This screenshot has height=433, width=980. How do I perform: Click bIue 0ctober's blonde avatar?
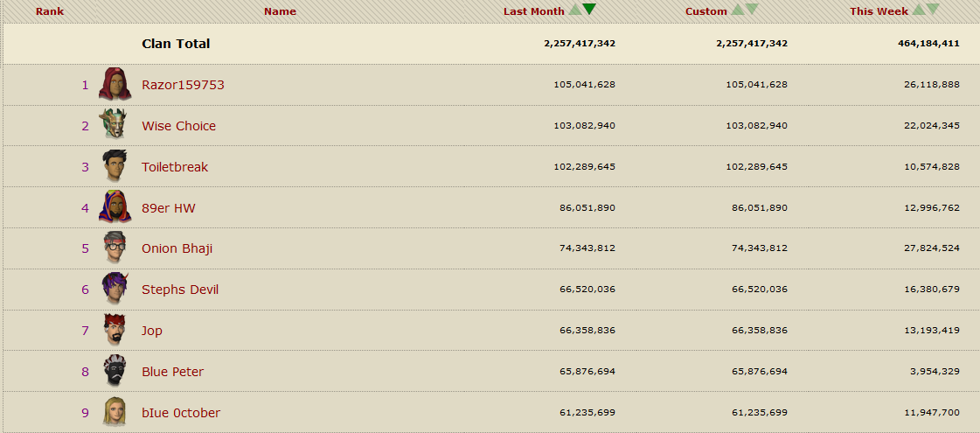point(115,412)
